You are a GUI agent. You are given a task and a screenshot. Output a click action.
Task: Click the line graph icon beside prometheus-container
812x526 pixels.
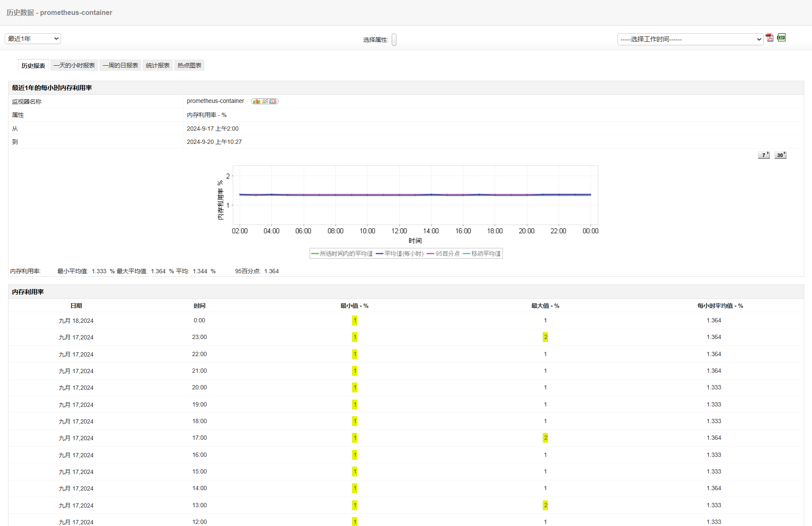[x=265, y=102]
